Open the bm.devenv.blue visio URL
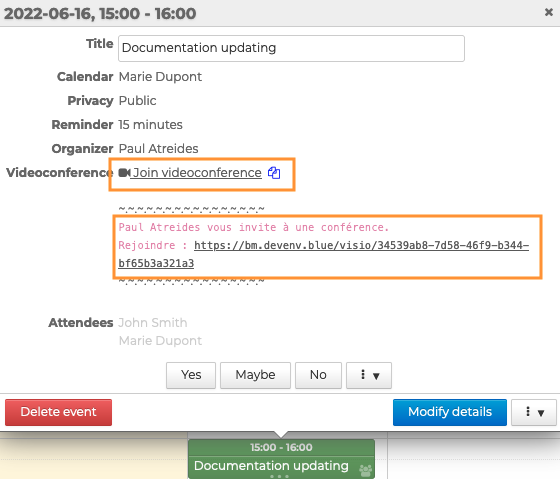This screenshot has width=560, height=479. [x=323, y=254]
